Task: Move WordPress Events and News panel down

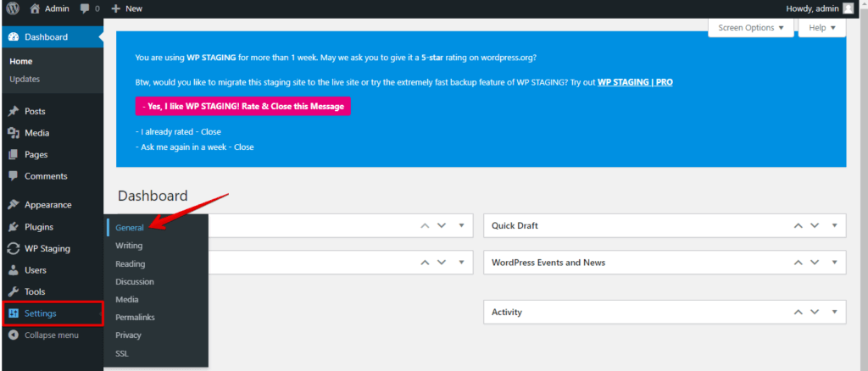Action: pos(815,263)
